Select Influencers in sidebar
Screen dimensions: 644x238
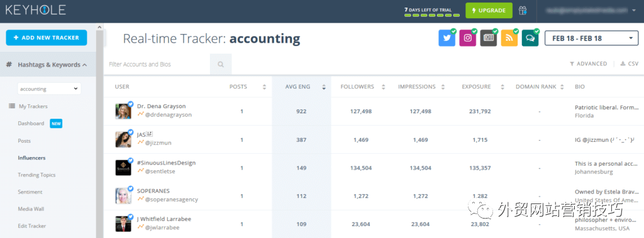31,158
